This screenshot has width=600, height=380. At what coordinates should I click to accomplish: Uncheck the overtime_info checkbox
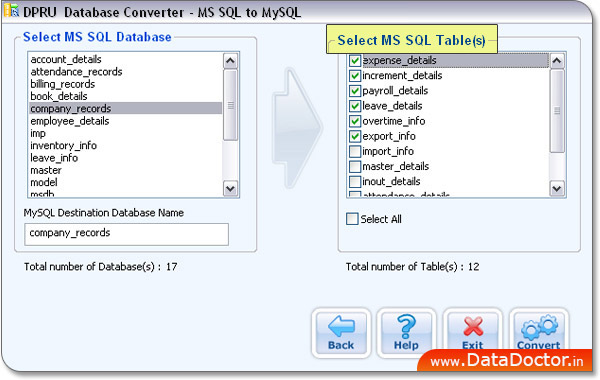point(355,121)
